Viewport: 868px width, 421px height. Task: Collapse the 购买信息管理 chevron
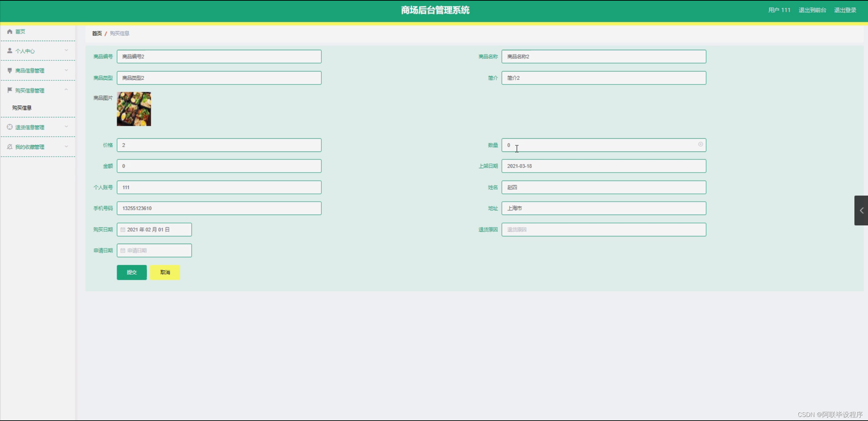67,90
